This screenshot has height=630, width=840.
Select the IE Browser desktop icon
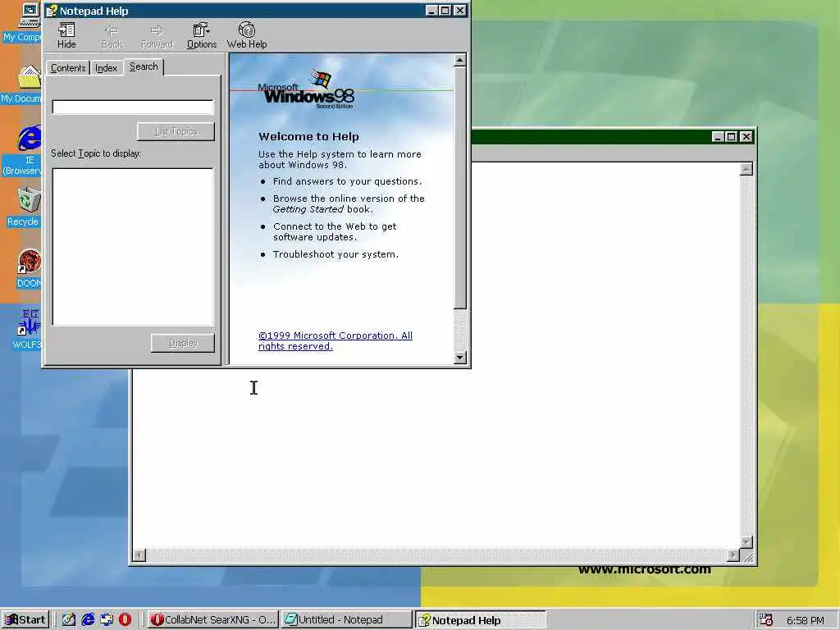click(24, 151)
